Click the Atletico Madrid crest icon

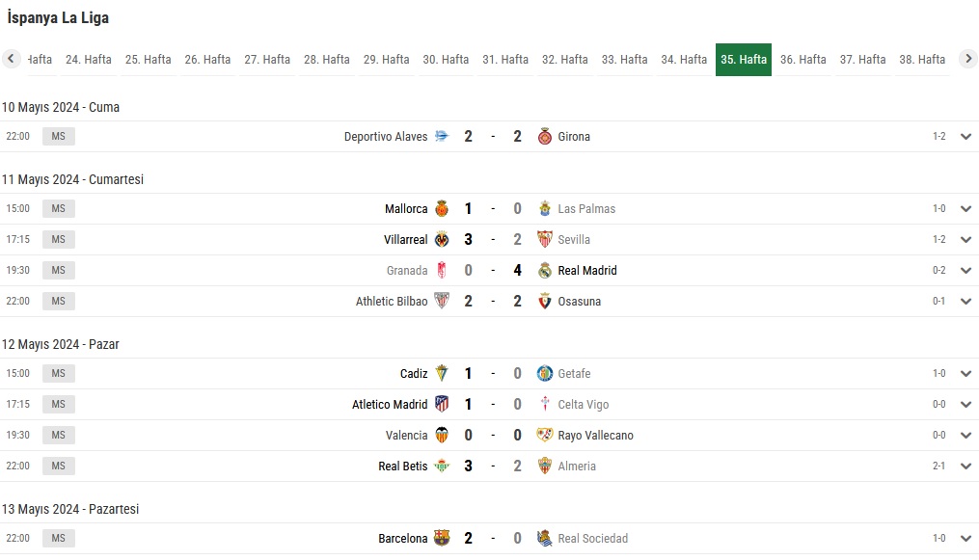pos(442,404)
